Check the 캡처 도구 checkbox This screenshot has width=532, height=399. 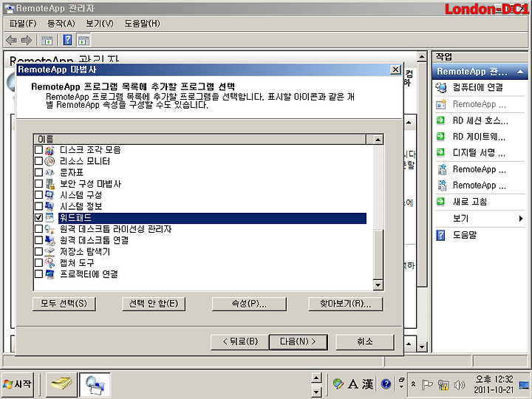pos(38,262)
